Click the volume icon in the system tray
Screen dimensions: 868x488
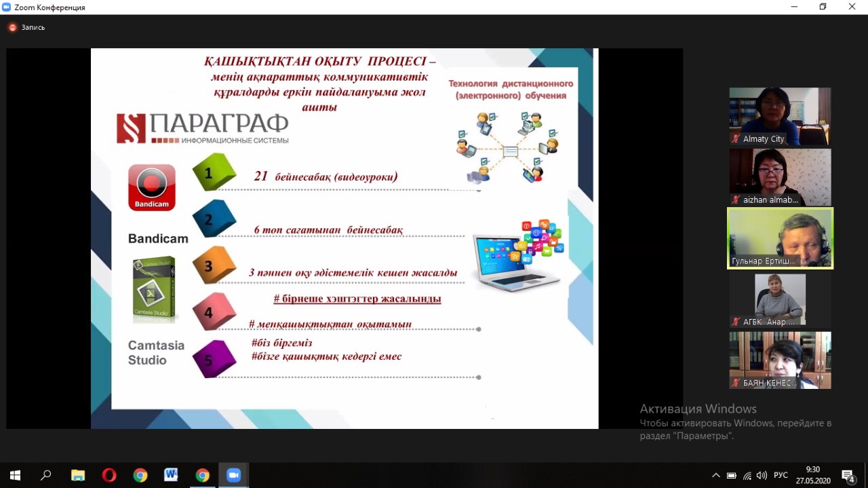click(x=762, y=476)
